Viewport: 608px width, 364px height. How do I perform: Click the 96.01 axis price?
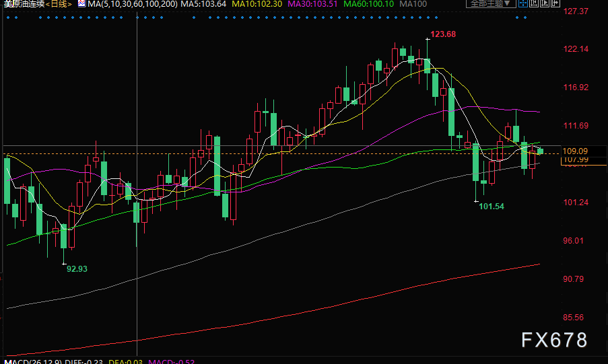573,241
